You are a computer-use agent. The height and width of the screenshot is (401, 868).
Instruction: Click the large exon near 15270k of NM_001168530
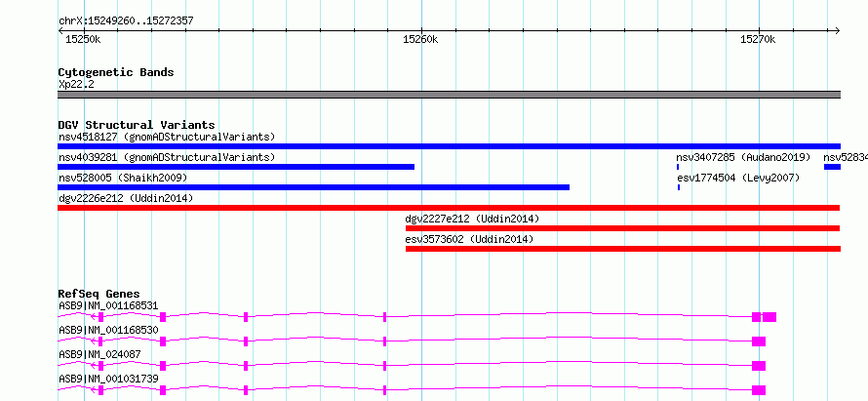point(759,341)
